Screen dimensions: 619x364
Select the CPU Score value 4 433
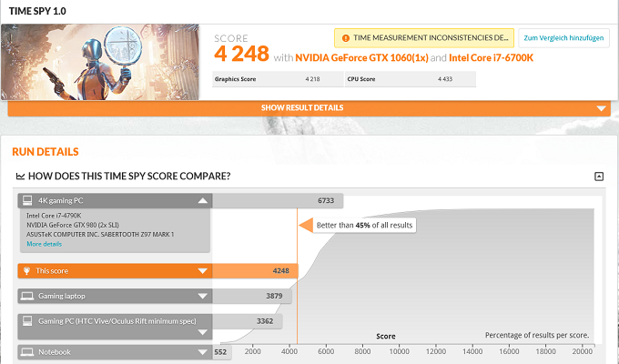point(445,79)
